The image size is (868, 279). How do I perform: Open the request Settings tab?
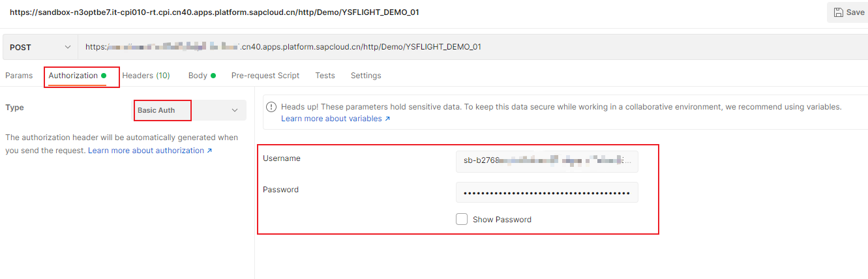pos(366,76)
